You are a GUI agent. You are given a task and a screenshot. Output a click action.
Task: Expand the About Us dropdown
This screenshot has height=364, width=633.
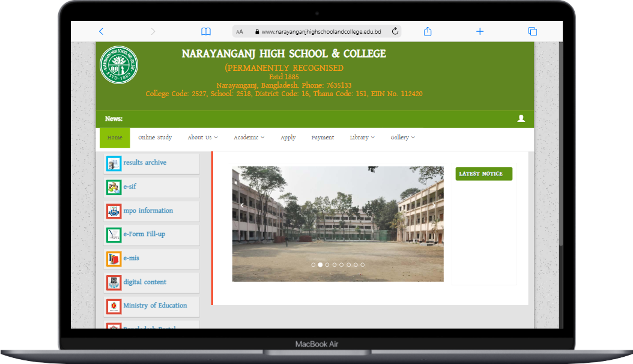click(x=202, y=138)
